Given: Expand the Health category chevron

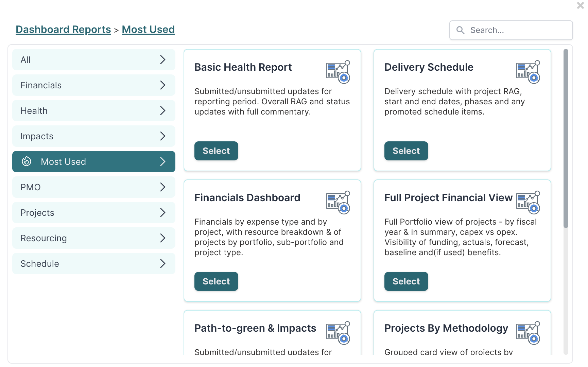Looking at the screenshot, I should tap(163, 110).
